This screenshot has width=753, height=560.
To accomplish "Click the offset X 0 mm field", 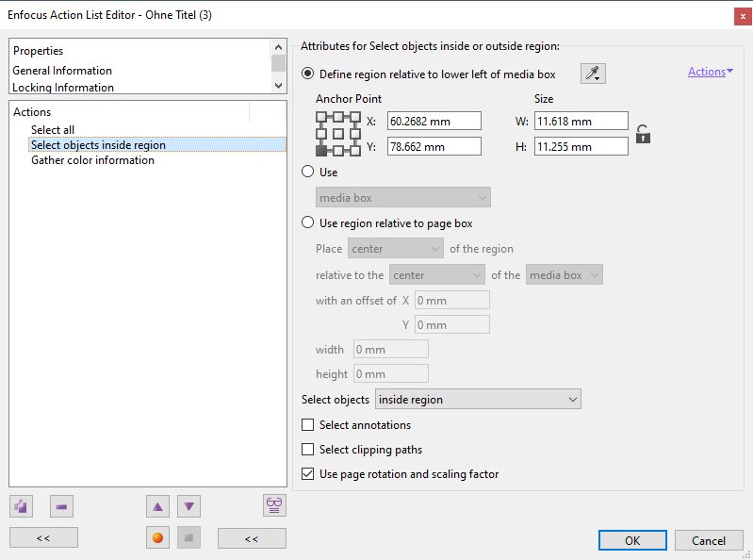I will [452, 300].
